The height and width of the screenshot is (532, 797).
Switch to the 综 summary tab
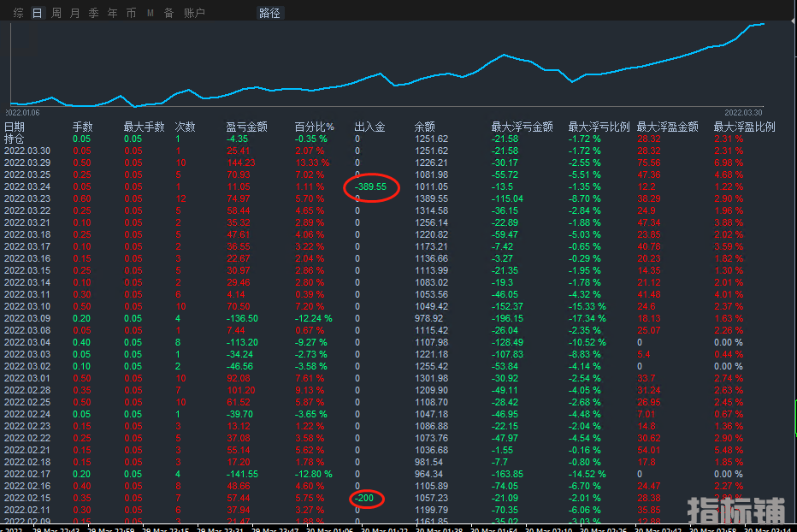(x=19, y=13)
